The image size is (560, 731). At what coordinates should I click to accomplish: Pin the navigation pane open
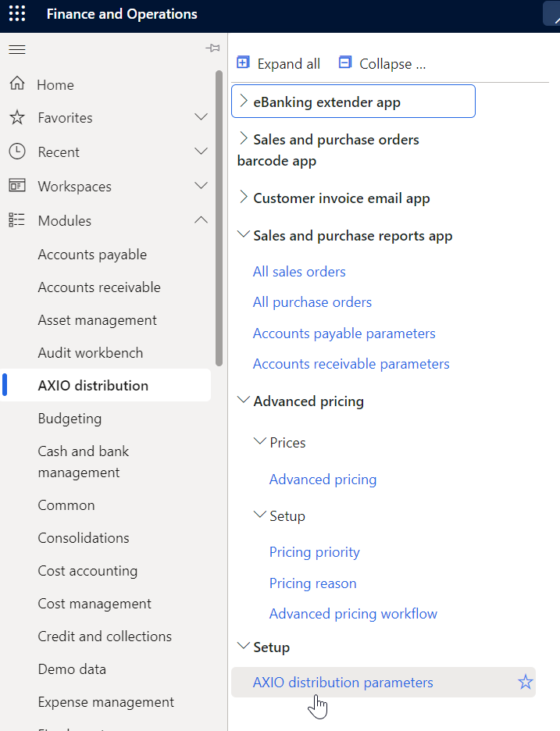pyautogui.click(x=212, y=48)
